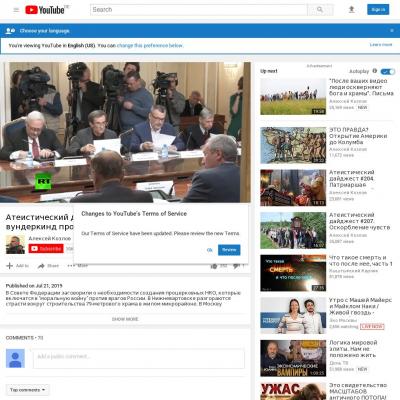
Task: Click Review in Terms of Service dialog
Action: (x=229, y=250)
